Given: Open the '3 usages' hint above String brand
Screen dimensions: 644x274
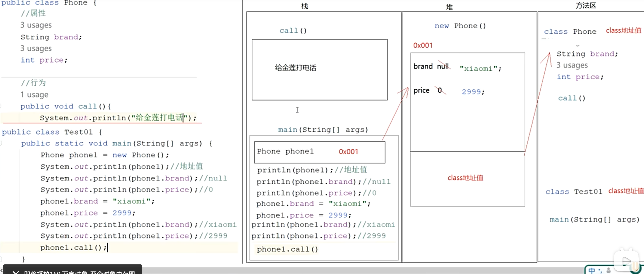Looking at the screenshot, I should (36, 25).
